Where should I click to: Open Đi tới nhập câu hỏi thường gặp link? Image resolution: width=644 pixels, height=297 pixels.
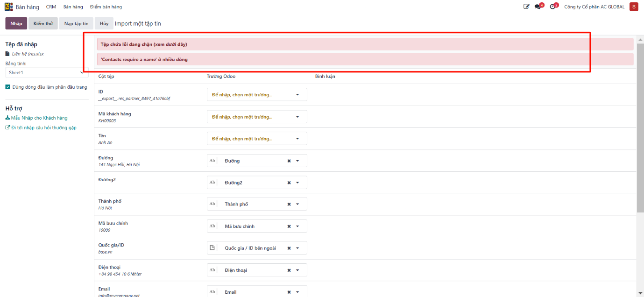tap(44, 127)
